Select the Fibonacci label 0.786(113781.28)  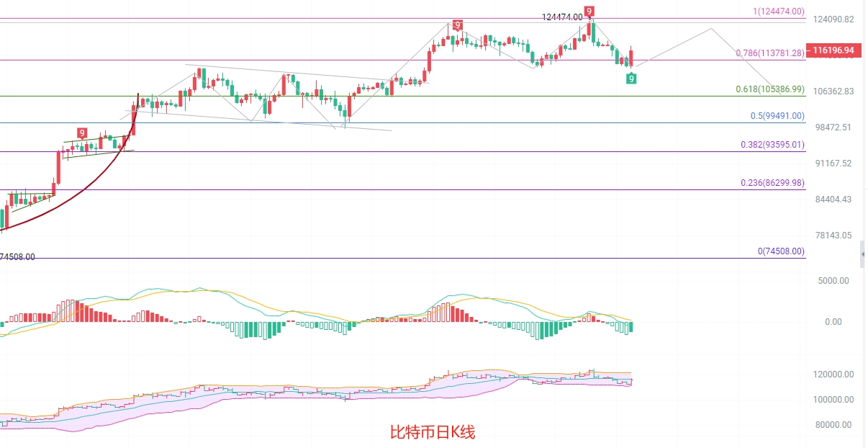tap(770, 53)
